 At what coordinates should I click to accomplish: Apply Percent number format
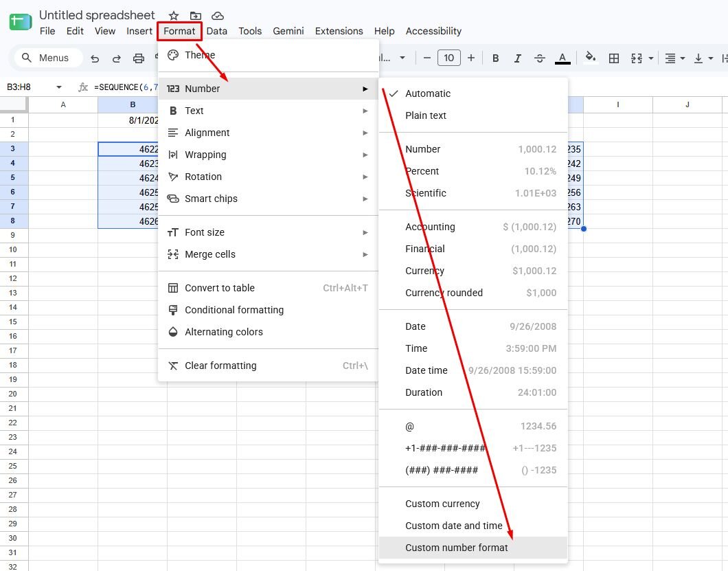pyautogui.click(x=473, y=172)
